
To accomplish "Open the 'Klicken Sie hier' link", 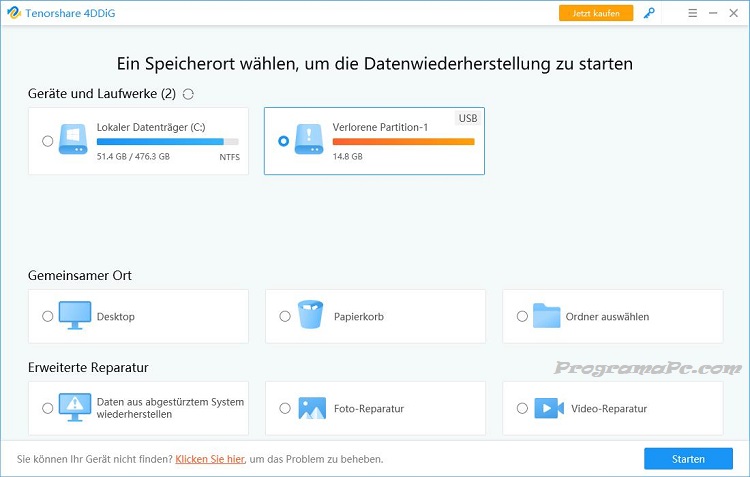I will click(x=209, y=459).
